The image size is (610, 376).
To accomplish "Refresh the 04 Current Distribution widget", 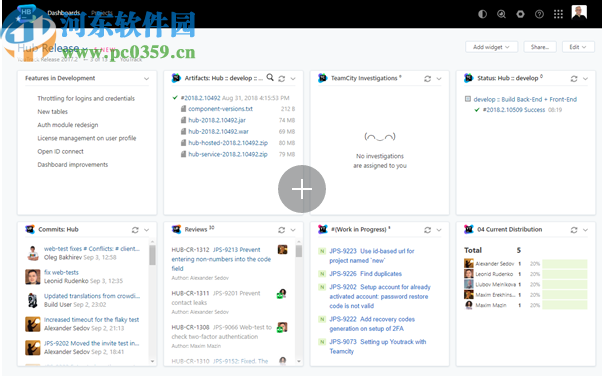I will click(x=574, y=230).
